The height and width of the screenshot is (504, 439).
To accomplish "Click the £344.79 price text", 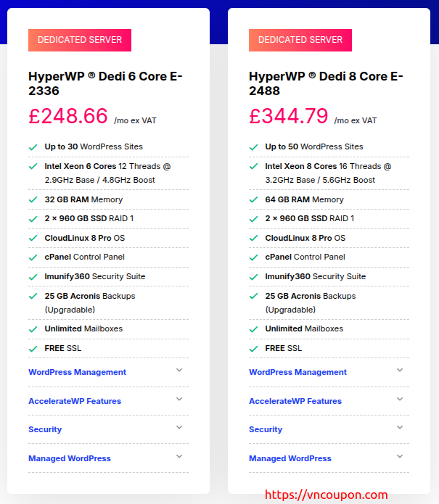I will coord(289,116).
